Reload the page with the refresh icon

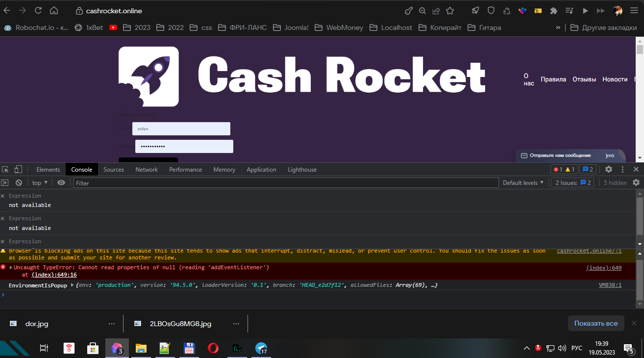coord(38,10)
